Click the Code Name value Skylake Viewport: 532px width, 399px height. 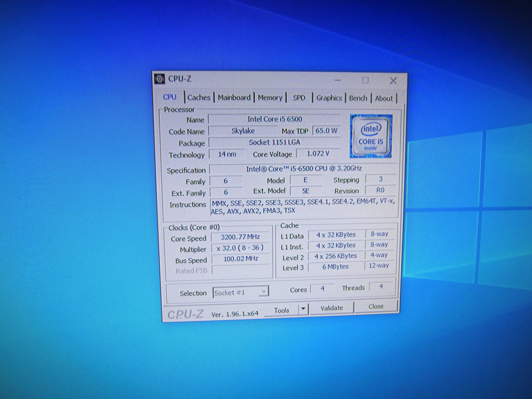point(243,131)
